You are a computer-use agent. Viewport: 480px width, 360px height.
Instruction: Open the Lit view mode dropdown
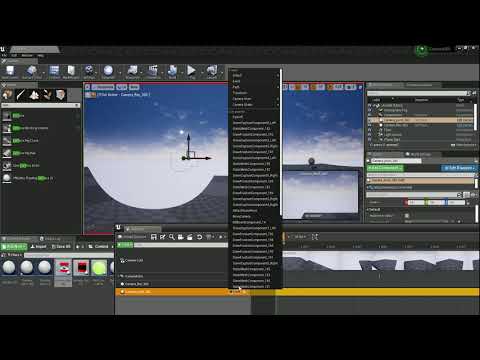coord(122,87)
